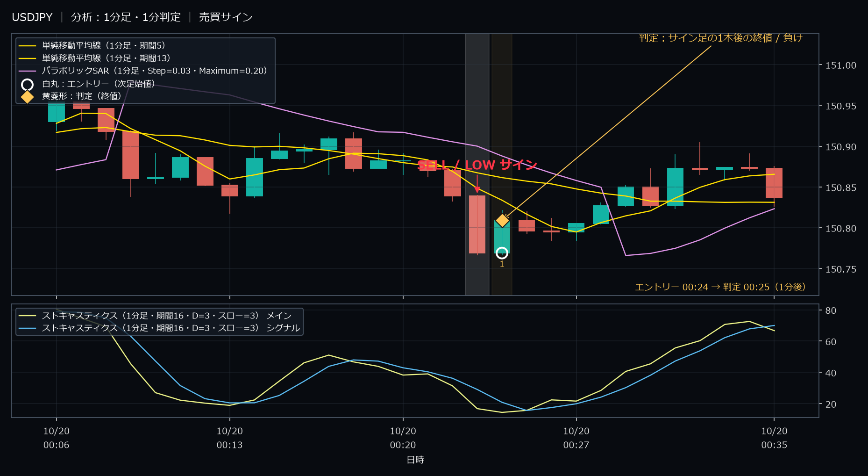
Task: Click the 売買サイン title text
Action: pyautogui.click(x=226, y=17)
